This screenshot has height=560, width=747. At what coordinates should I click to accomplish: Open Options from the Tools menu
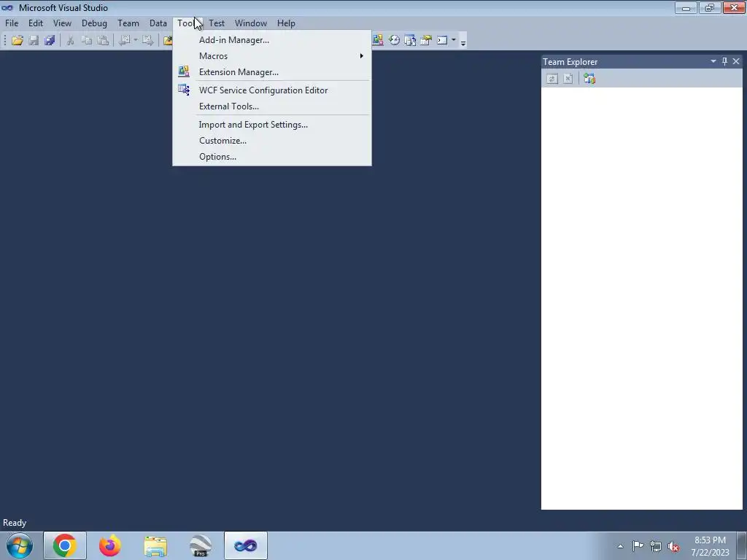pos(272,157)
